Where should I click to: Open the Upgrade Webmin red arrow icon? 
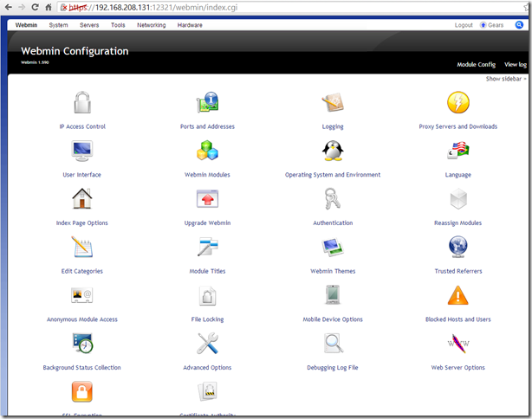tap(207, 198)
